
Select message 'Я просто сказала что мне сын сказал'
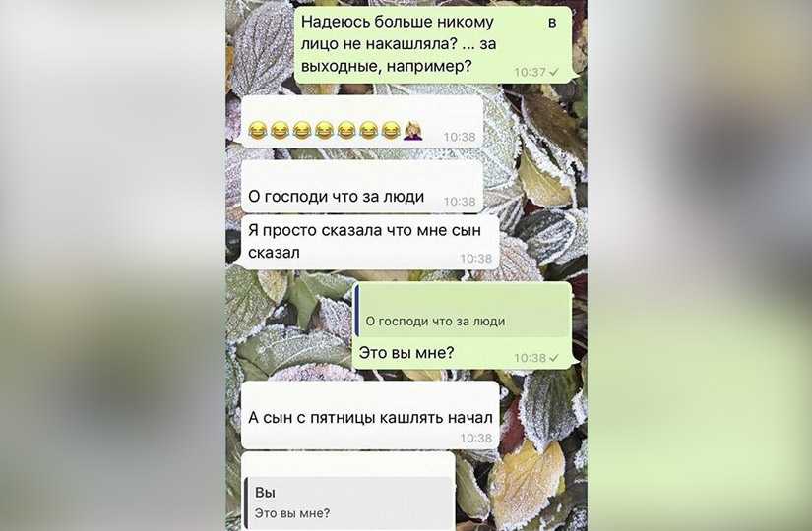point(370,242)
